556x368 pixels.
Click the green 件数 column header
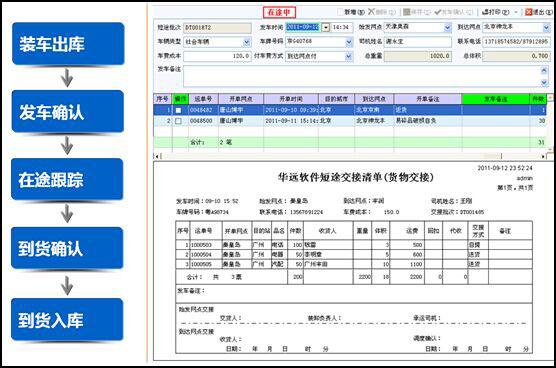tap(538, 99)
